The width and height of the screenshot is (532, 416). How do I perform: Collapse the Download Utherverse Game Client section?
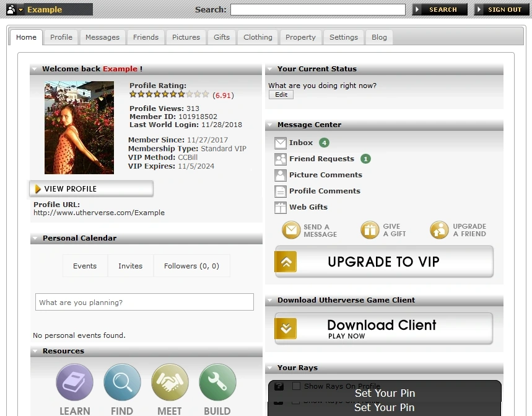coord(270,300)
